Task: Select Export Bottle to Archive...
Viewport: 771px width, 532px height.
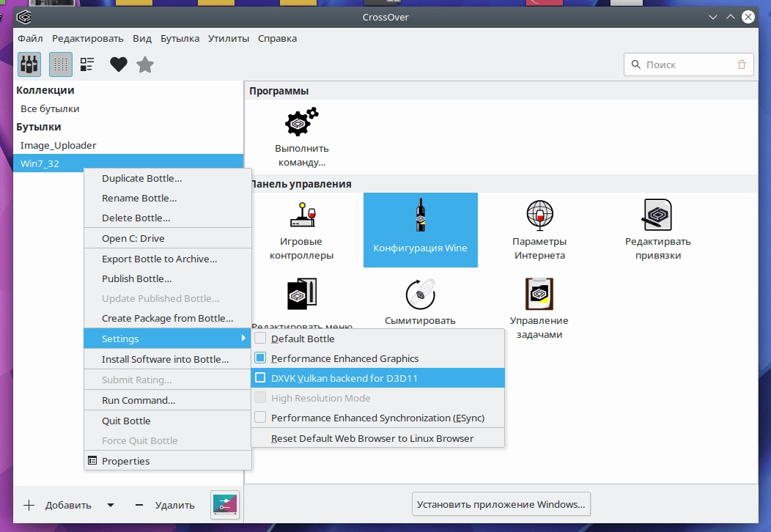Action: (168, 259)
